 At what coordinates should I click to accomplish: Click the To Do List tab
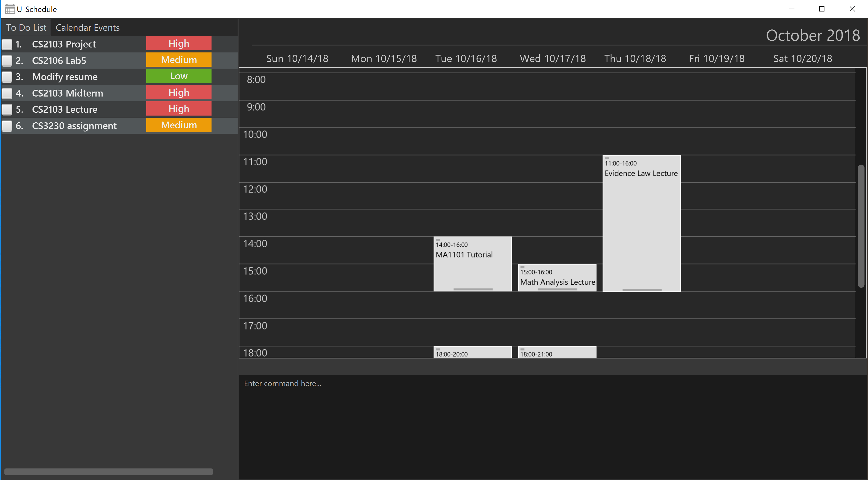click(x=26, y=27)
